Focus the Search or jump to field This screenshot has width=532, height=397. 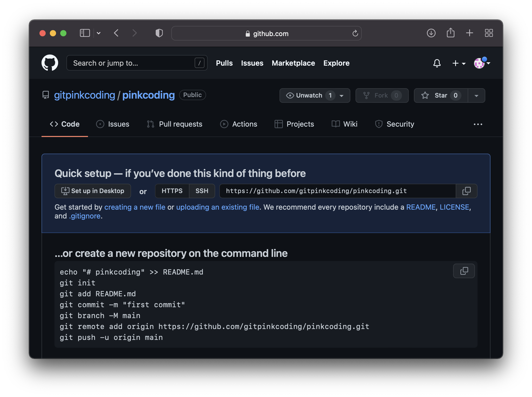[x=137, y=63]
